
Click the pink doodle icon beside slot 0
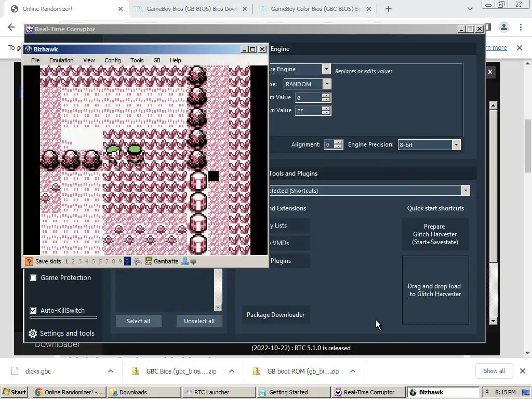point(138,261)
